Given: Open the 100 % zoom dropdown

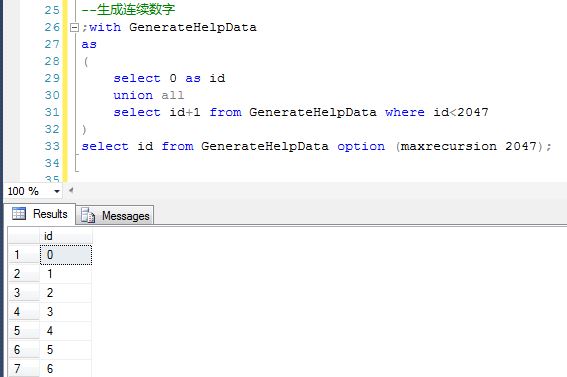Looking at the screenshot, I should 57,191.
